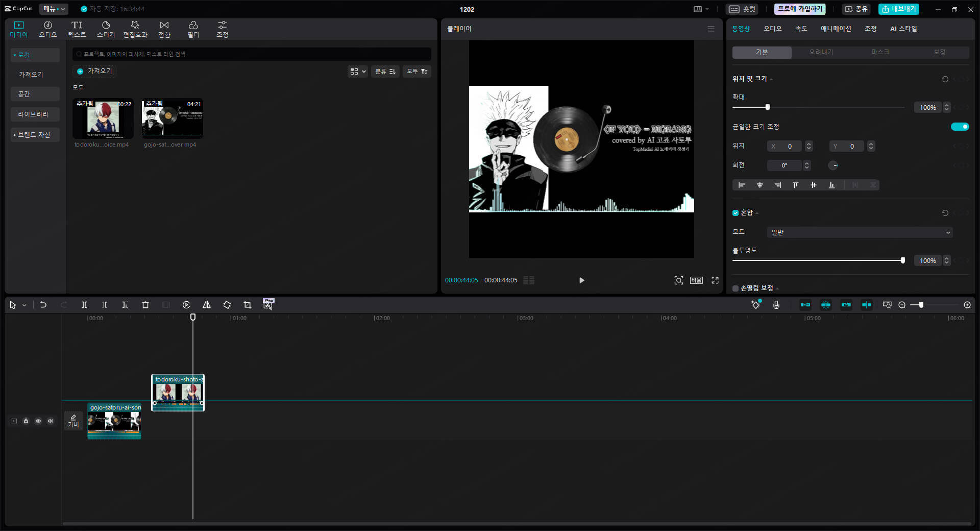Open the 전환 (transitions) panel
The image size is (980, 531).
pyautogui.click(x=164, y=29)
